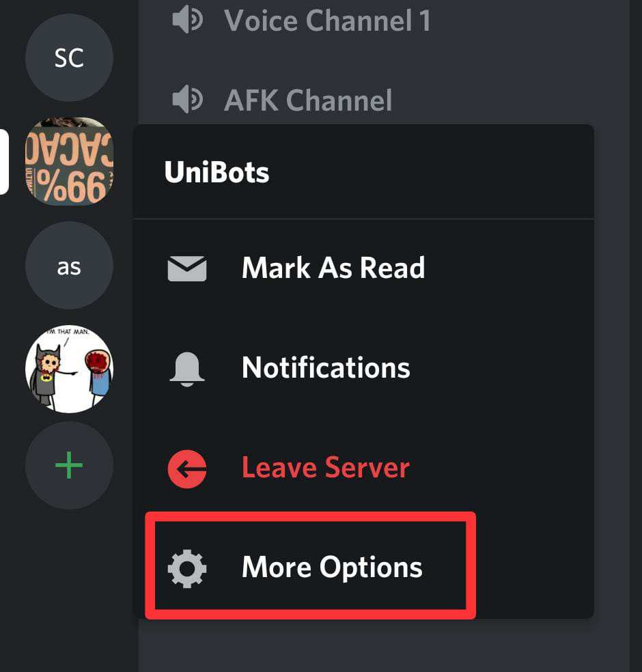
Task: Choose Leave Server in red text
Action: (x=326, y=468)
